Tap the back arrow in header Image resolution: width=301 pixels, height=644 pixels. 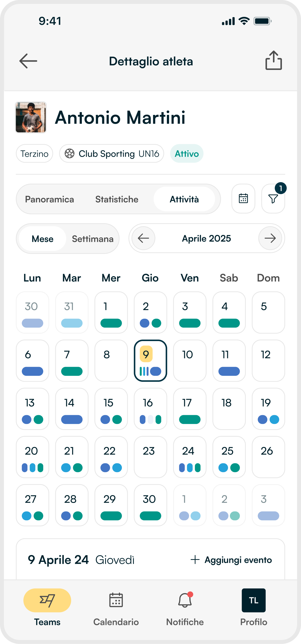tap(28, 61)
